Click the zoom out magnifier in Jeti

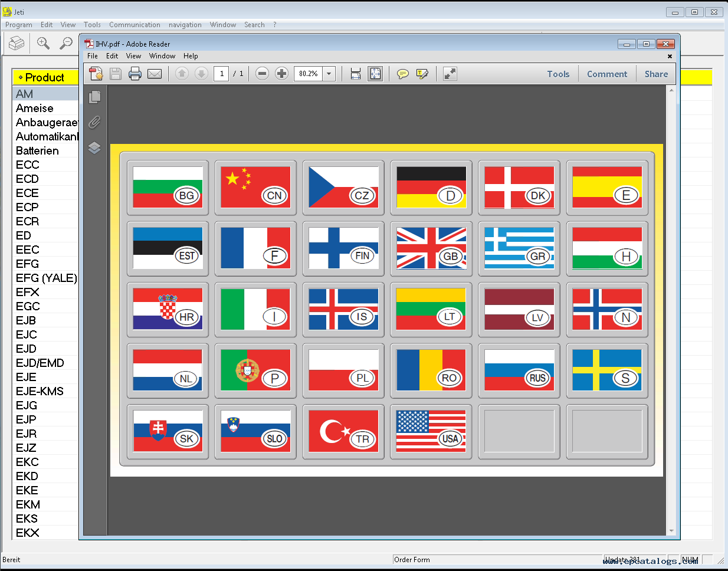point(66,43)
